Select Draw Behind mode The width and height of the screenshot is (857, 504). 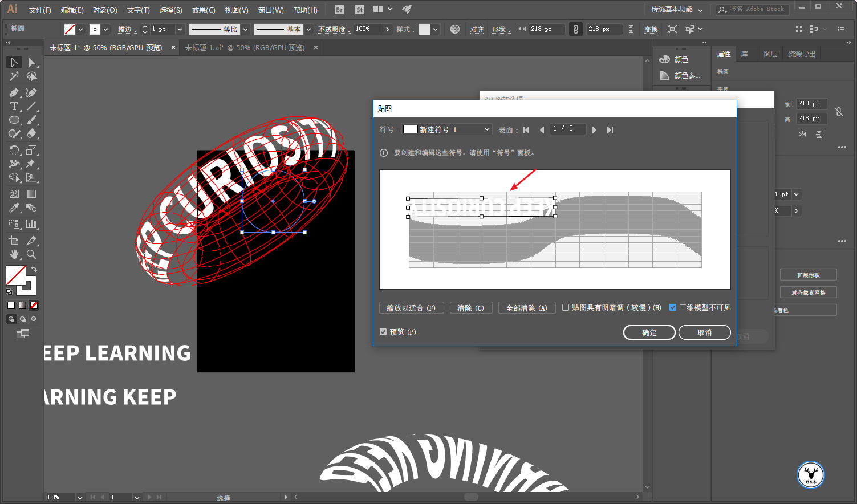23,319
